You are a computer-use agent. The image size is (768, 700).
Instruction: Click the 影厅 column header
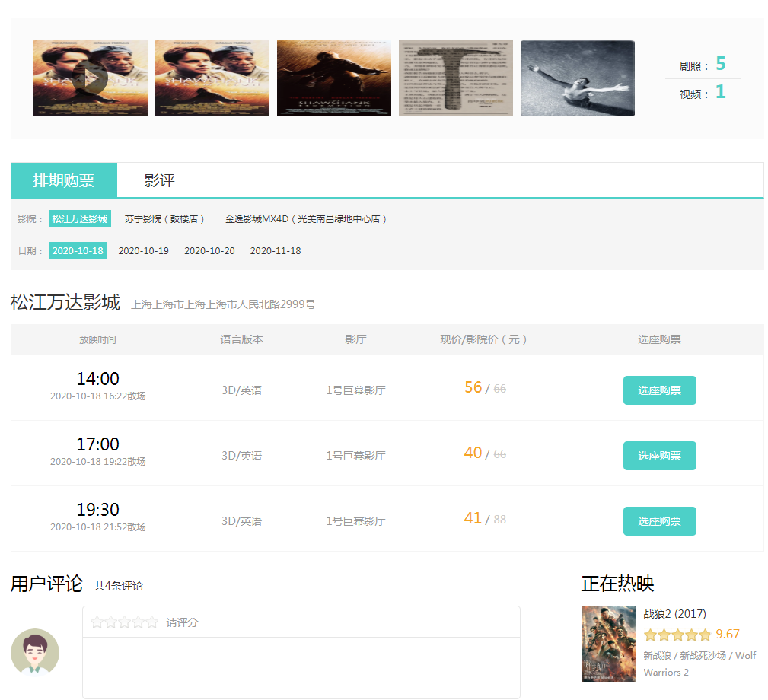point(355,339)
